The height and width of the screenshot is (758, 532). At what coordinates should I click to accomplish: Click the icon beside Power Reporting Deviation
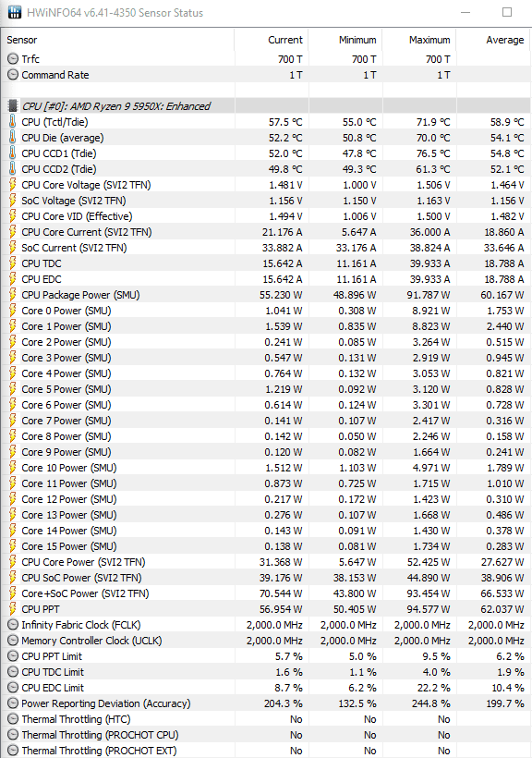click(13, 703)
